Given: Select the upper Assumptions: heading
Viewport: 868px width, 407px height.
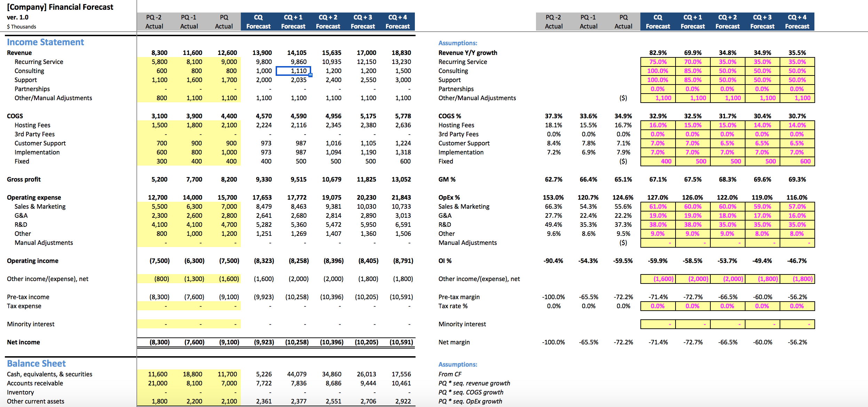Looking at the screenshot, I should tap(458, 43).
